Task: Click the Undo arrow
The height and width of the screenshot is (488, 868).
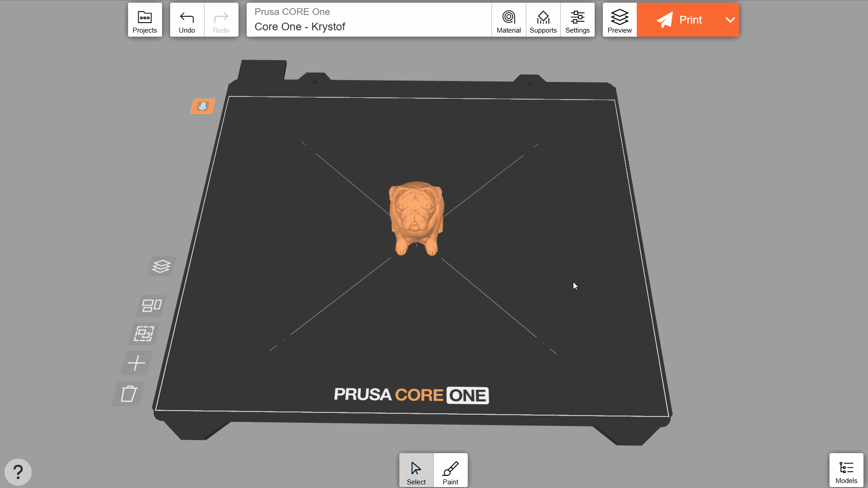Action: point(186,20)
